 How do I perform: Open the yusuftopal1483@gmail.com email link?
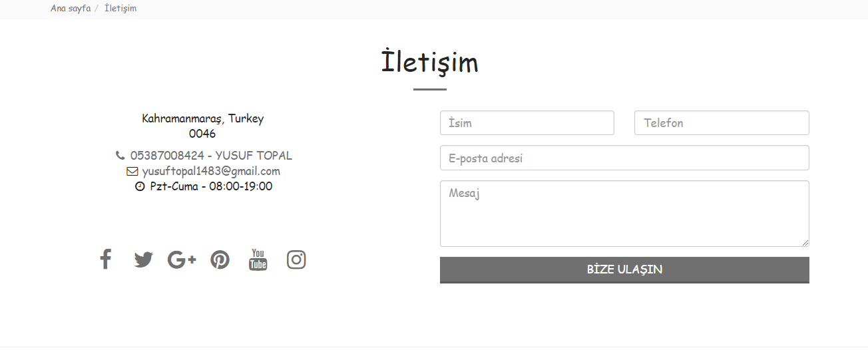(x=211, y=171)
